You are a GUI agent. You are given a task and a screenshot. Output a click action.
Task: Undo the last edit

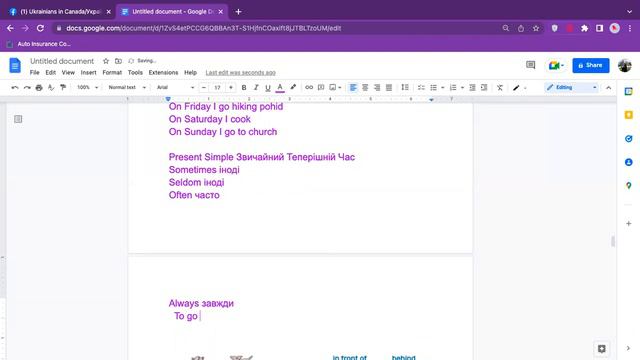(15, 87)
